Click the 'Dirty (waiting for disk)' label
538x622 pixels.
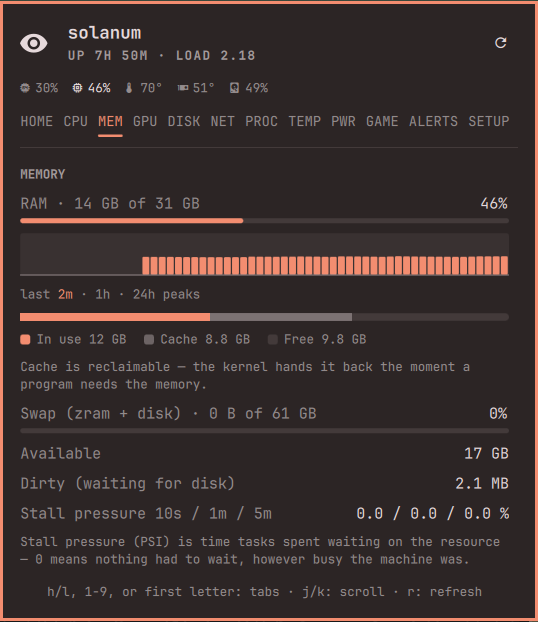click(127, 484)
